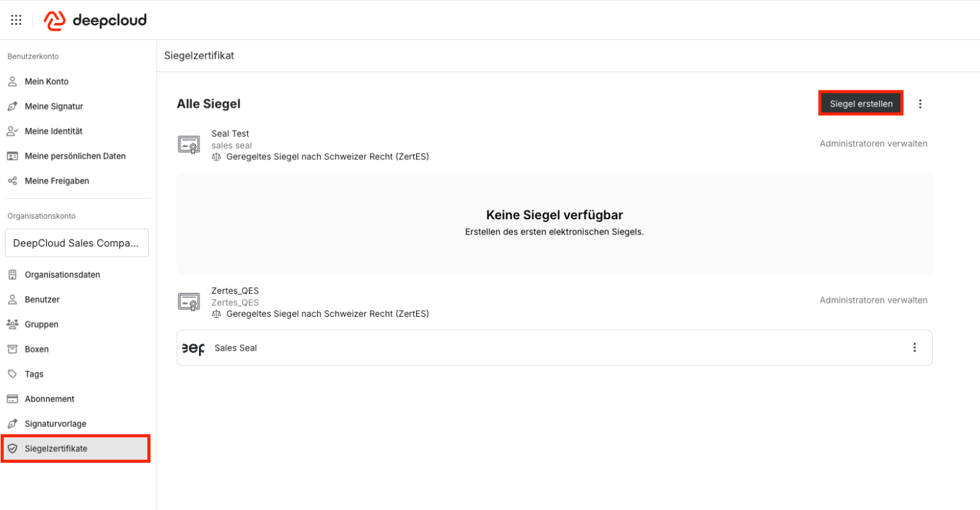This screenshot has height=510, width=980.
Task: Open Meine persönlichen Daten card icon
Action: [11, 156]
